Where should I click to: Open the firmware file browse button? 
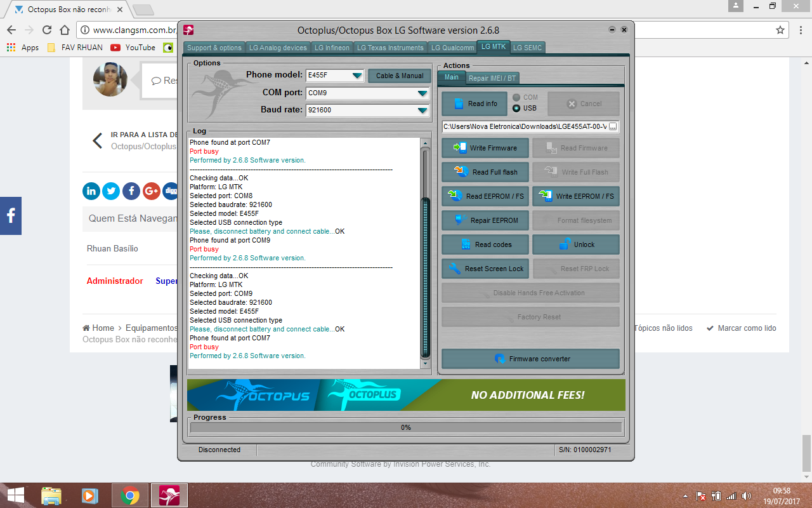613,126
